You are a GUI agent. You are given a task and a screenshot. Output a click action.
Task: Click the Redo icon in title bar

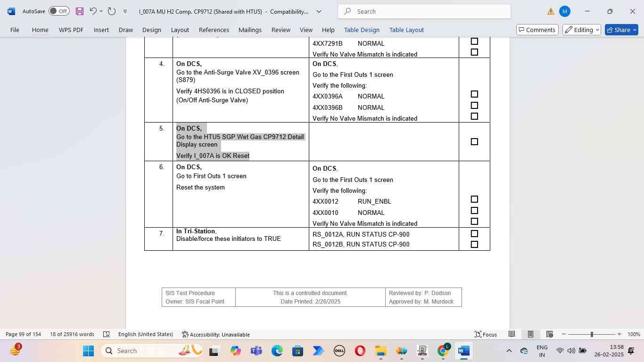(x=111, y=11)
